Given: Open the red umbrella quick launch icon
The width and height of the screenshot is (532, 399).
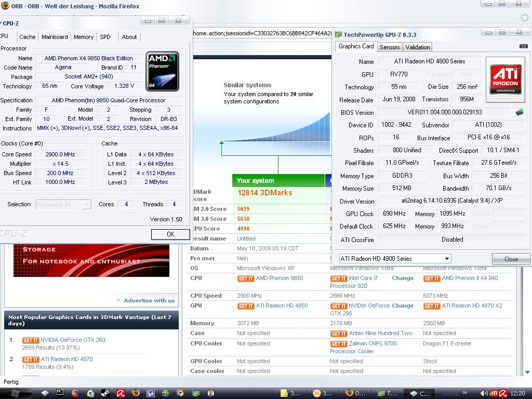Looking at the screenshot, I should (121, 393).
